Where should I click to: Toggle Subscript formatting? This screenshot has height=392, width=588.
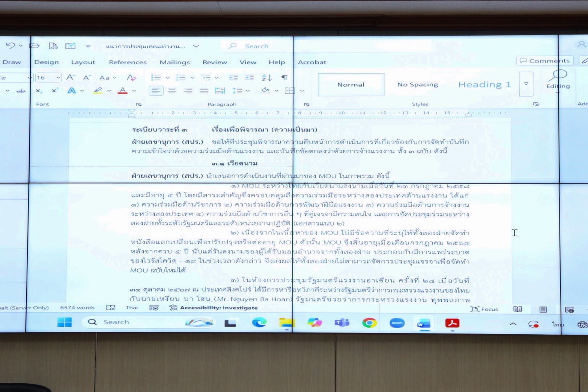39,91
